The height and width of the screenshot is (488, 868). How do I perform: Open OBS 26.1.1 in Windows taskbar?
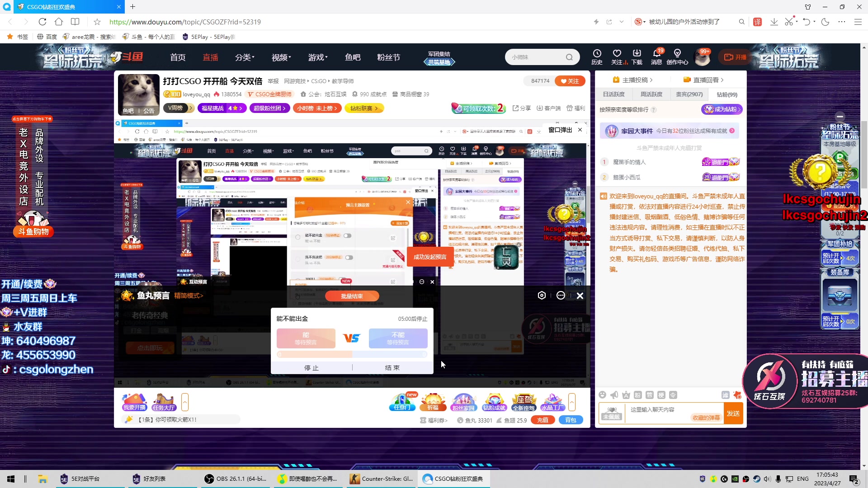pos(236,479)
